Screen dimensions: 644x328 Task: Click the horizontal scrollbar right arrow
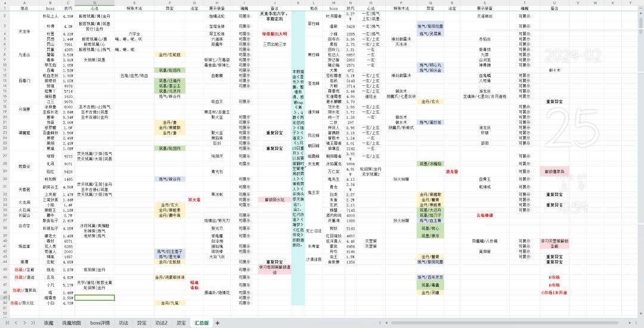[x=630, y=323]
